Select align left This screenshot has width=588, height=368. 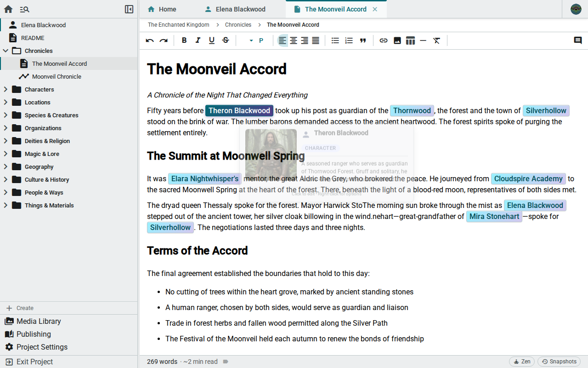pyautogui.click(x=283, y=40)
